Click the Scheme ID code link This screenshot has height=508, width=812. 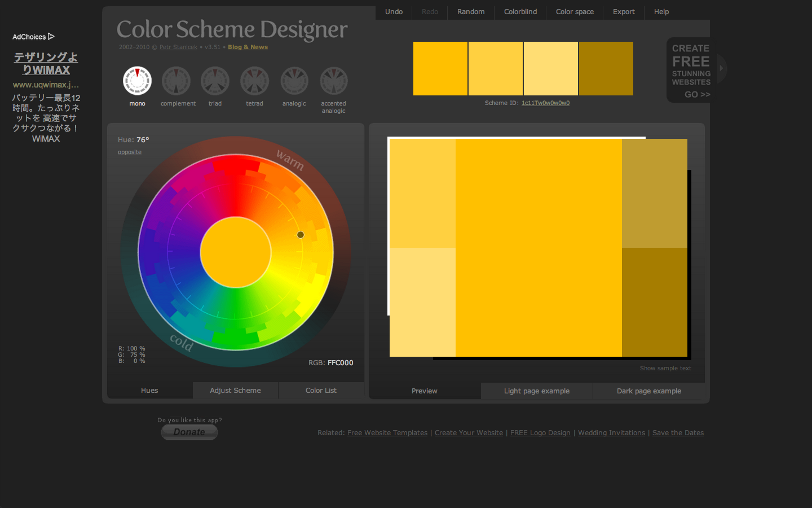point(545,103)
